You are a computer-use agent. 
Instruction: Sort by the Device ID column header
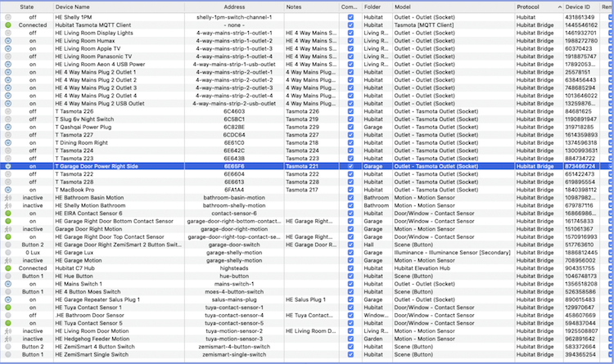(x=582, y=7)
